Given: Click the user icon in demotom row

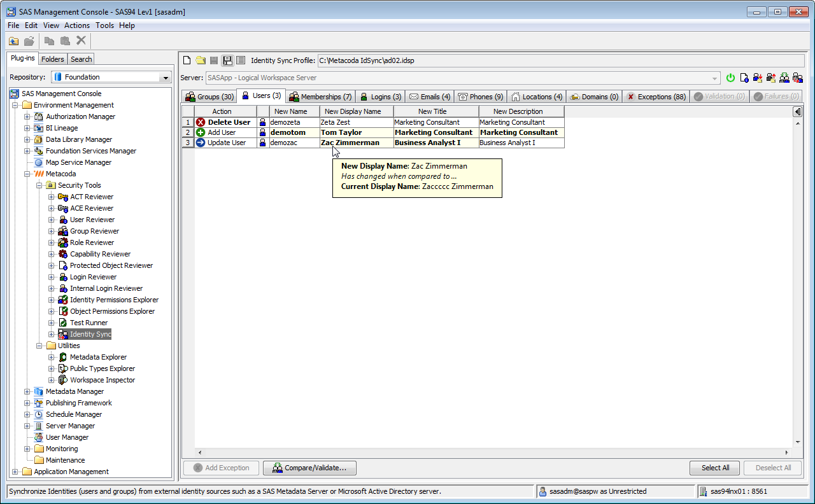Looking at the screenshot, I should click(x=263, y=132).
